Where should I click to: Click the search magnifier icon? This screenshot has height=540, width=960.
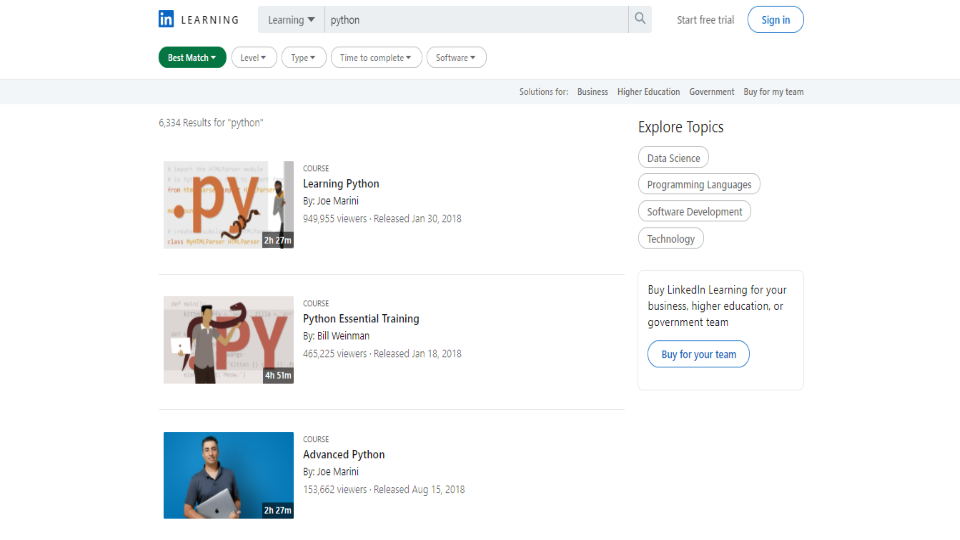[640, 19]
